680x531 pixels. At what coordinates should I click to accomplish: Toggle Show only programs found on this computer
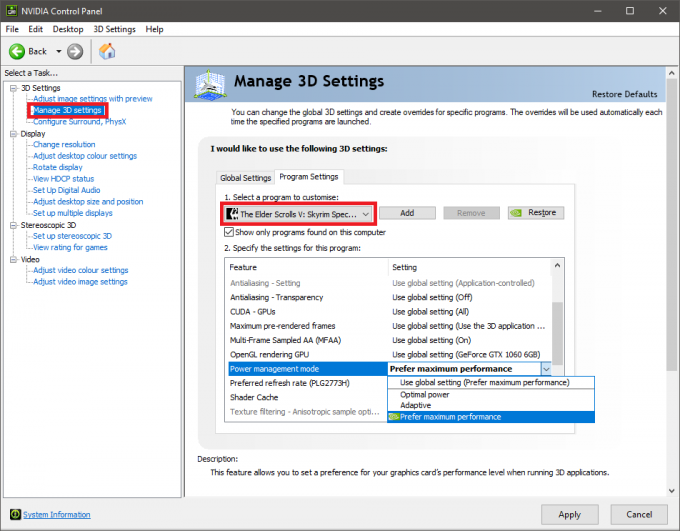tap(229, 232)
